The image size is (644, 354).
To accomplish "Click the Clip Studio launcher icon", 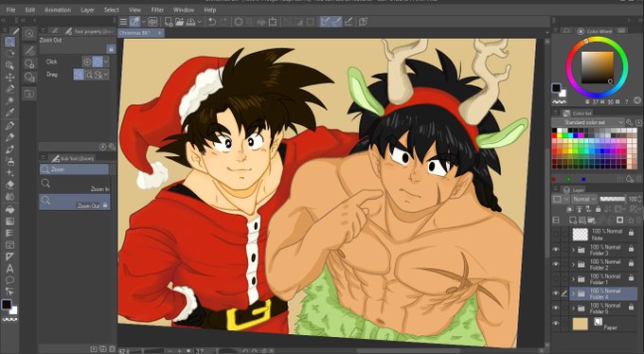I will coord(152,22).
